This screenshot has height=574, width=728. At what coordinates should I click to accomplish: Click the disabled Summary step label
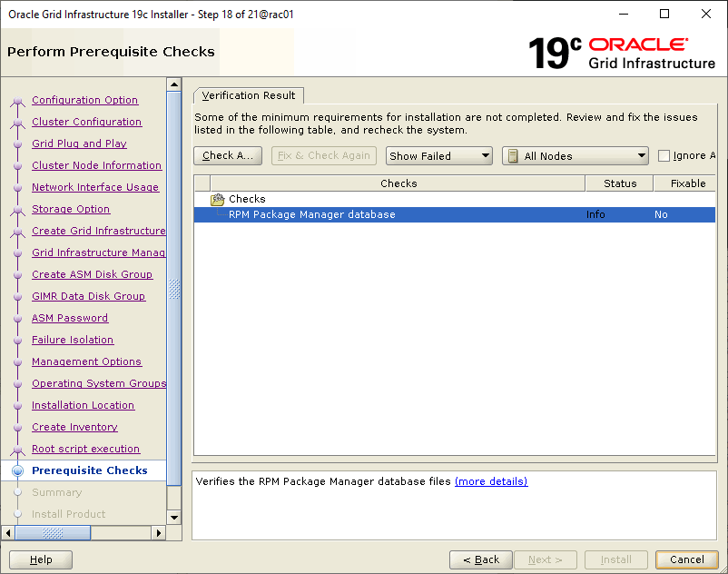click(x=56, y=492)
